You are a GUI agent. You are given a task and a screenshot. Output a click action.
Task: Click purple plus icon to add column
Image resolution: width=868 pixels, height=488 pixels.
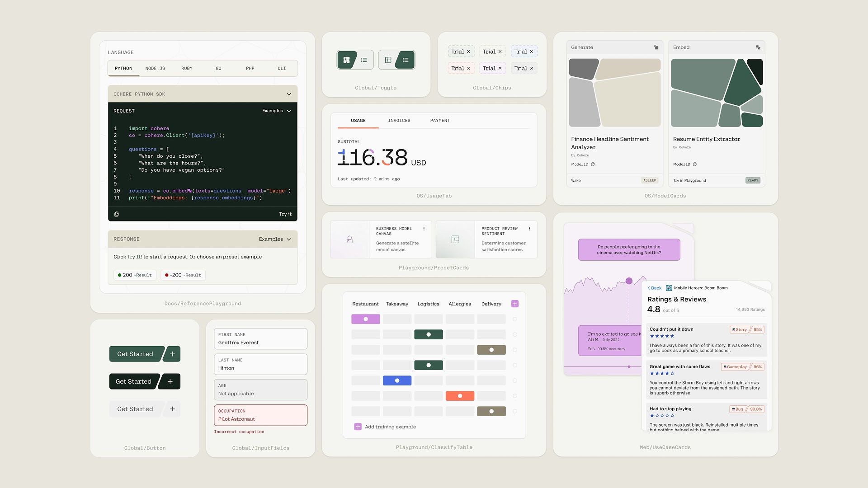(x=515, y=304)
